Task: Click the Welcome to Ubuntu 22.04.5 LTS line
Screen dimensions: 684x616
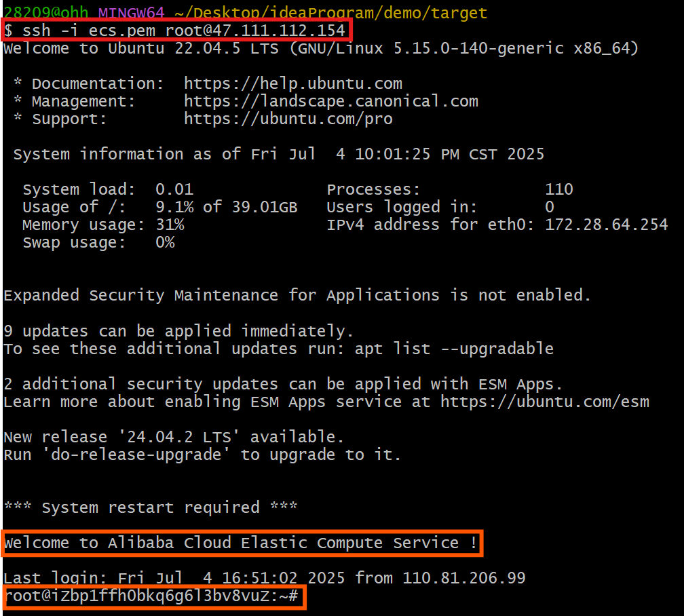Action: pyautogui.click(x=320, y=48)
